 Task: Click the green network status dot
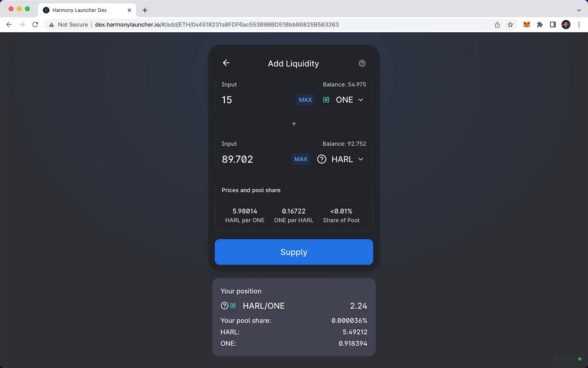pos(580,359)
